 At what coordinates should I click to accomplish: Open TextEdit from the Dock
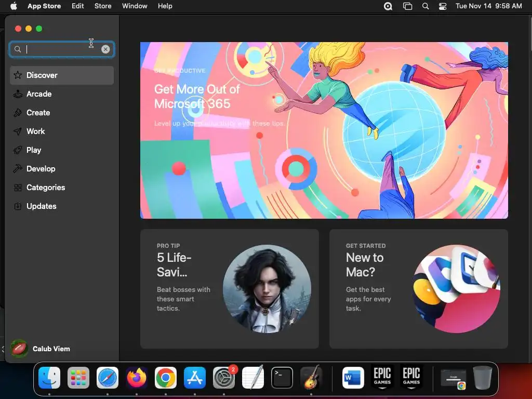pyautogui.click(x=253, y=377)
